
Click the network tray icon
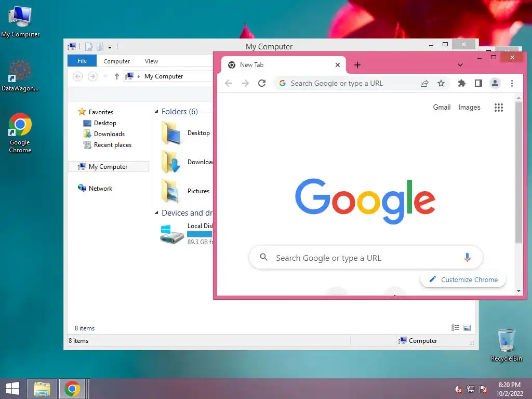tap(470, 389)
